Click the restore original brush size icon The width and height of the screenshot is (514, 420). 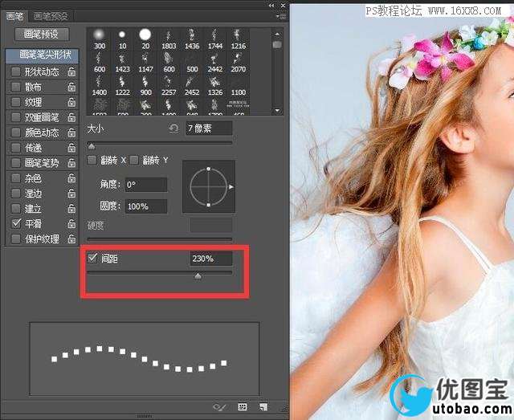tap(173, 128)
